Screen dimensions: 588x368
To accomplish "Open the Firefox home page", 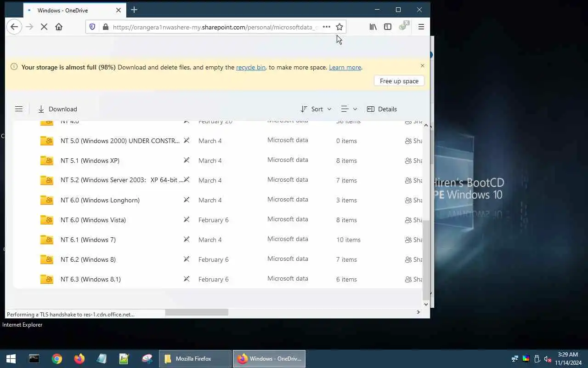I will (x=59, y=27).
